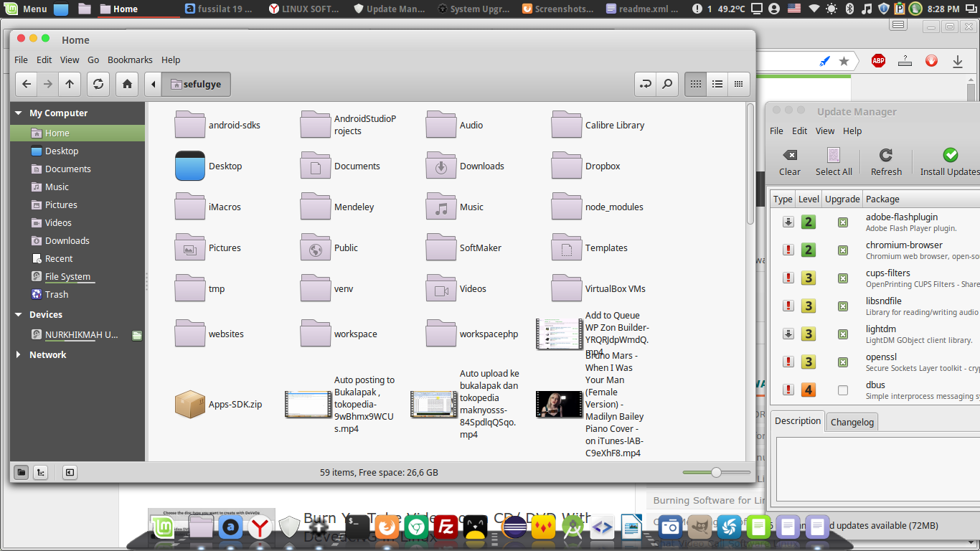Uncheck libsndfile upgrade checkbox
Viewport: 980px width, 551px height.
pos(843,306)
